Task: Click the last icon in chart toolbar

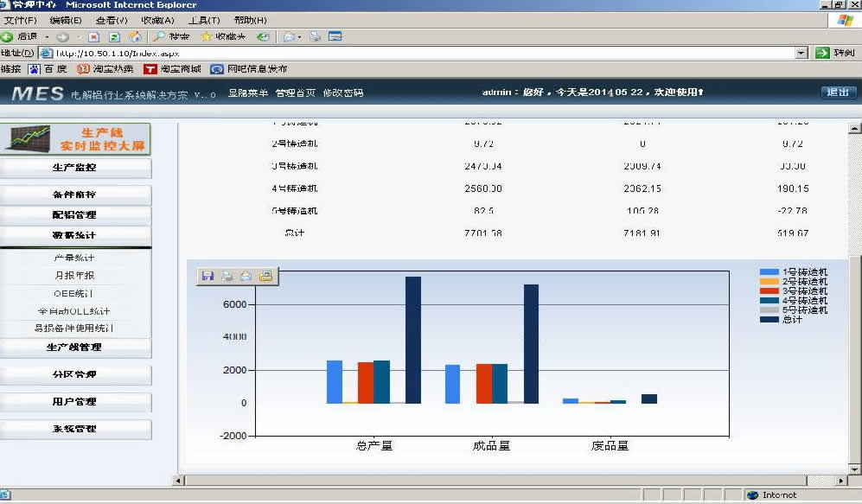Action: [x=265, y=276]
